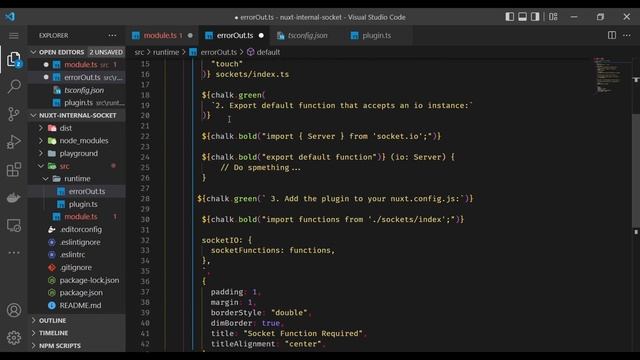Open Run and Debug view icon
Screen dimensions: 640x360
(x=14, y=142)
